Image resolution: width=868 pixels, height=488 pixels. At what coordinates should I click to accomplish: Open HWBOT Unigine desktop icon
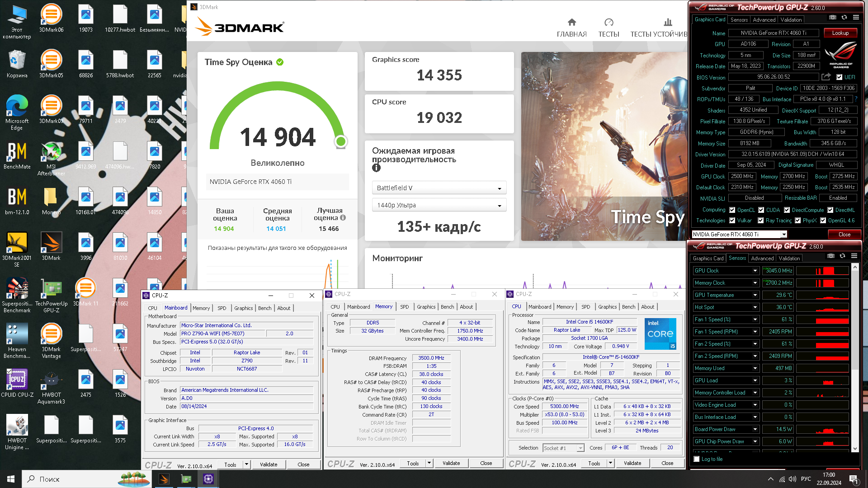pyautogui.click(x=17, y=432)
